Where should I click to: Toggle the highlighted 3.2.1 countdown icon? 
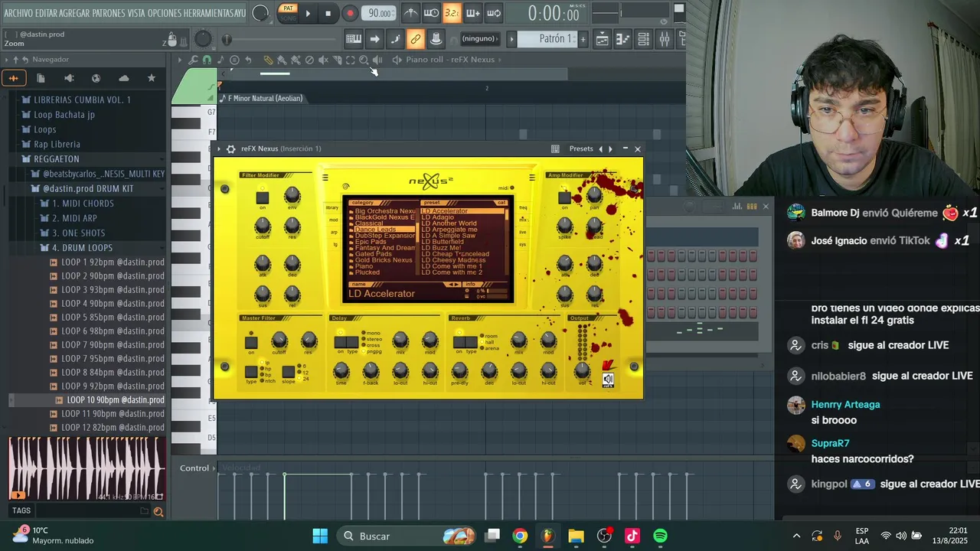(x=452, y=13)
